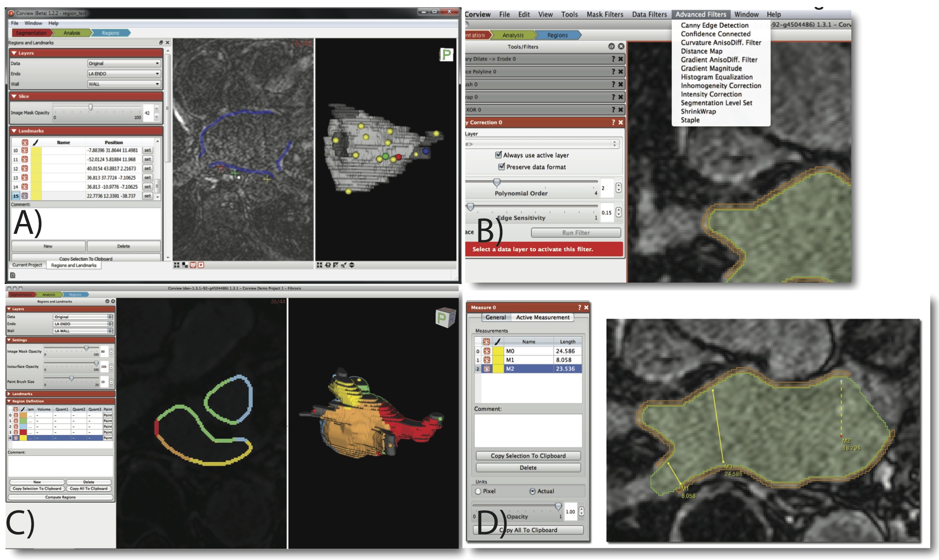
Task: Toggle visibility of region 0 in panel C
Action: click(x=15, y=415)
